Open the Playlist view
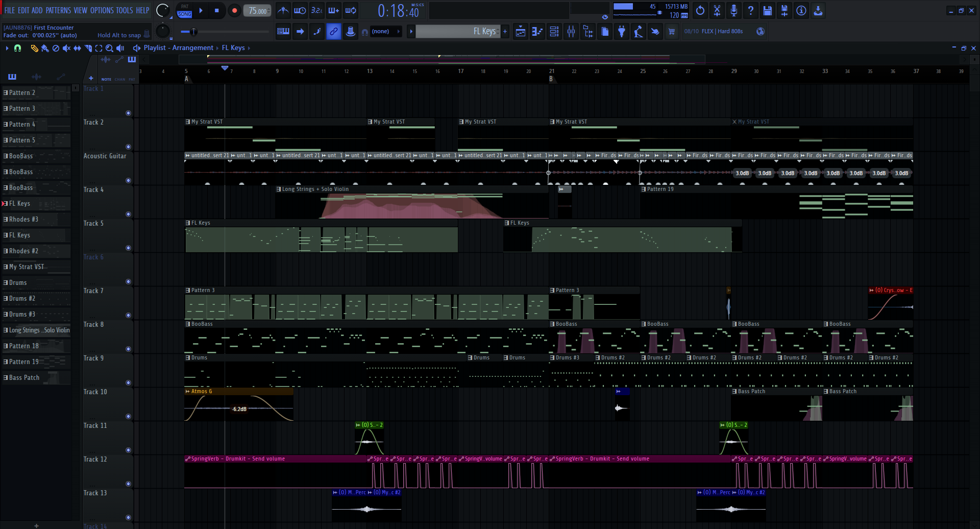This screenshot has width=980, height=529. point(521,32)
